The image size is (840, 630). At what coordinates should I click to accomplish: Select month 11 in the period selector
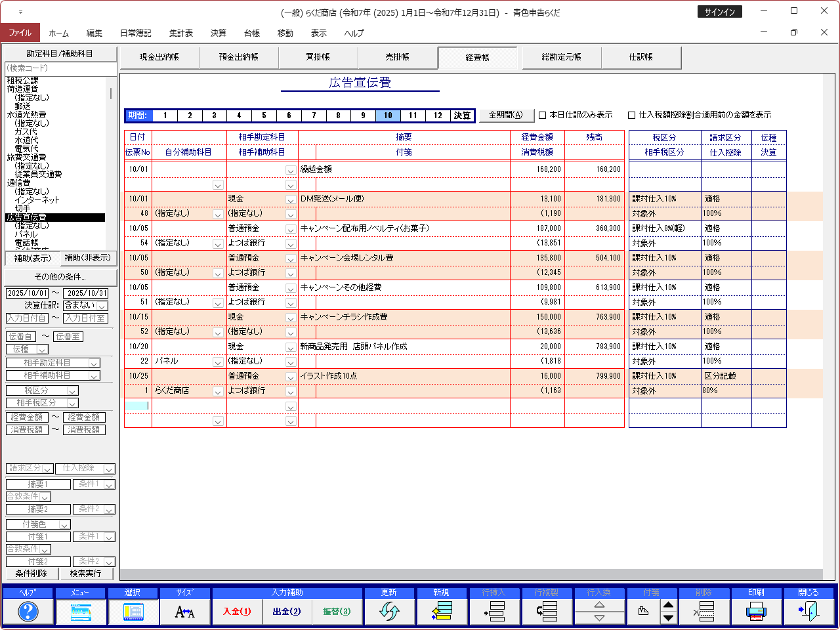(x=413, y=115)
